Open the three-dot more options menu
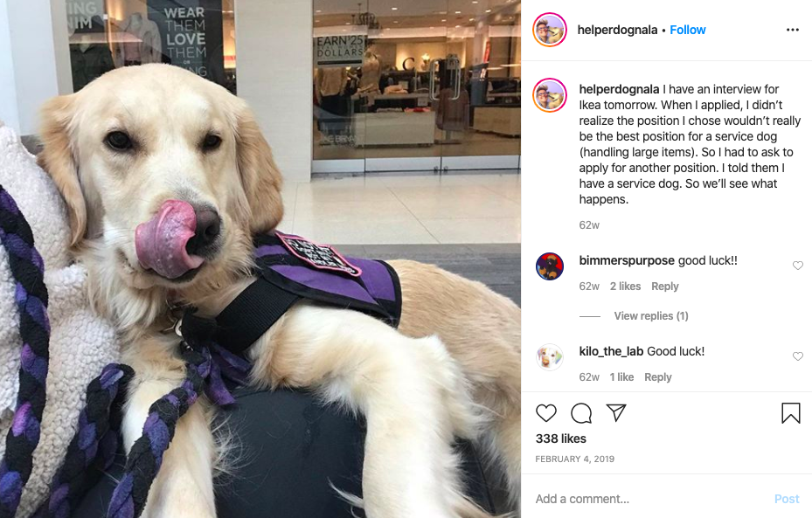 click(792, 30)
